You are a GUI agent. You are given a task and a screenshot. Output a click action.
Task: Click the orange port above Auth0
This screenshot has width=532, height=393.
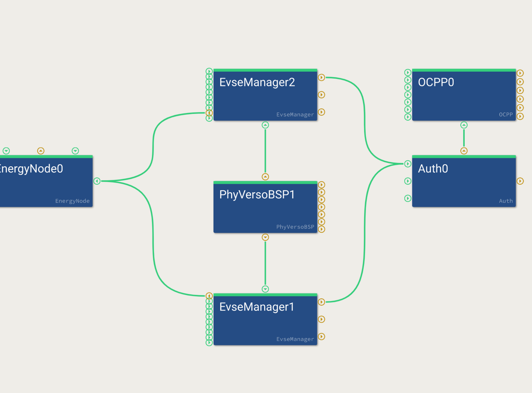pos(464,151)
